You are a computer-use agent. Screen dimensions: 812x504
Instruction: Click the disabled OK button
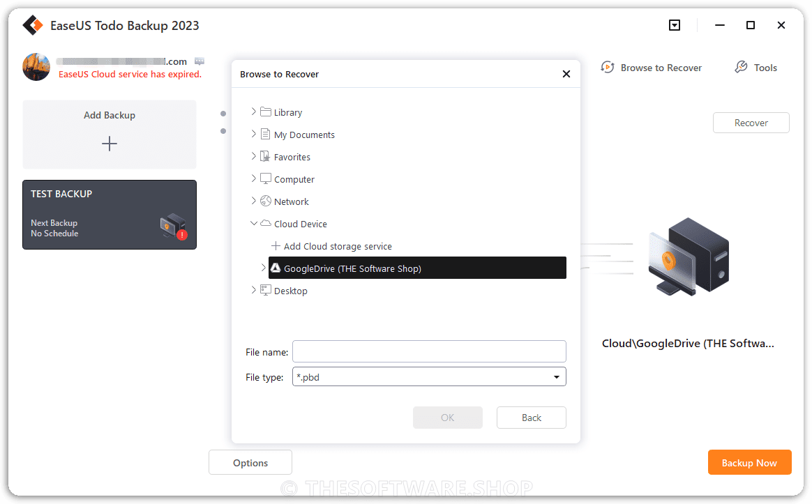[x=447, y=418]
